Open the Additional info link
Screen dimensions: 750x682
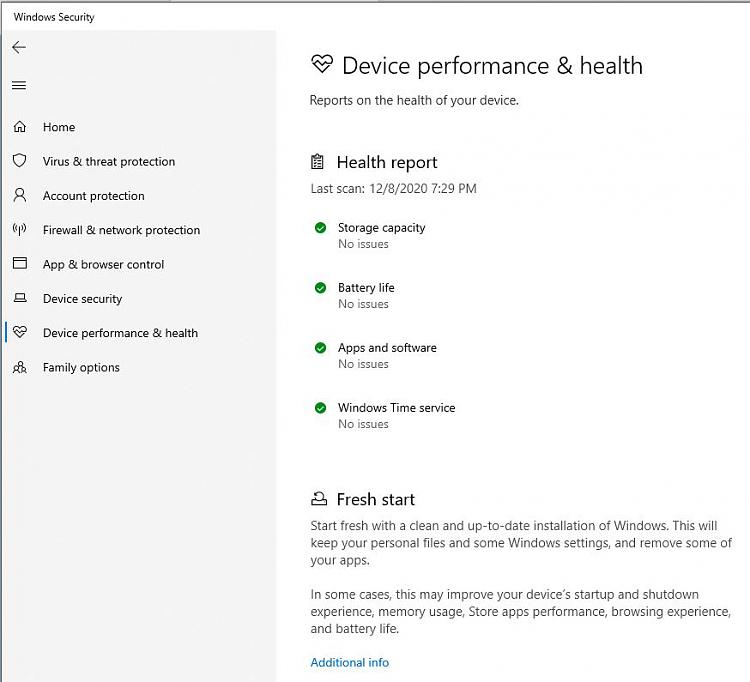(350, 662)
